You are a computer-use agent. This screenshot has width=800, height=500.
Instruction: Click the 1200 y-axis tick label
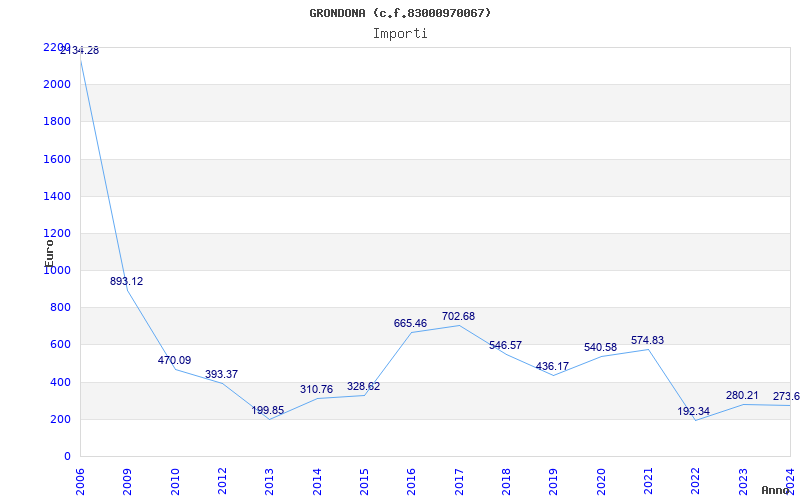[x=57, y=233]
